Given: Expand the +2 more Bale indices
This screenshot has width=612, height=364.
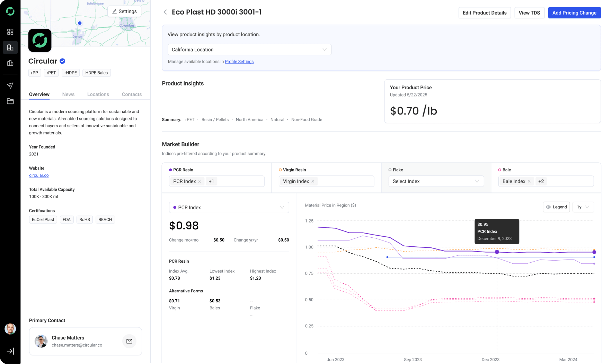Looking at the screenshot, I should click(541, 181).
